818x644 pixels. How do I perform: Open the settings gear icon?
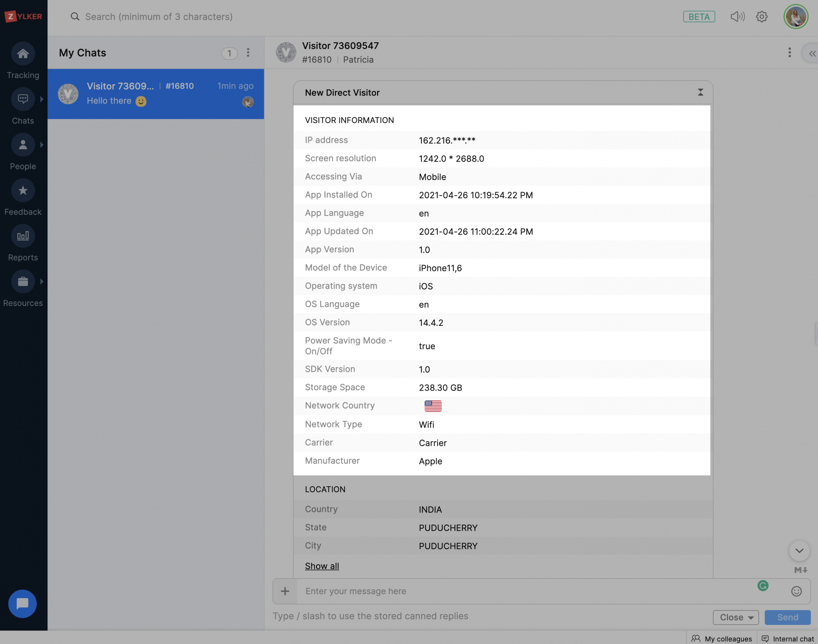pos(762,17)
